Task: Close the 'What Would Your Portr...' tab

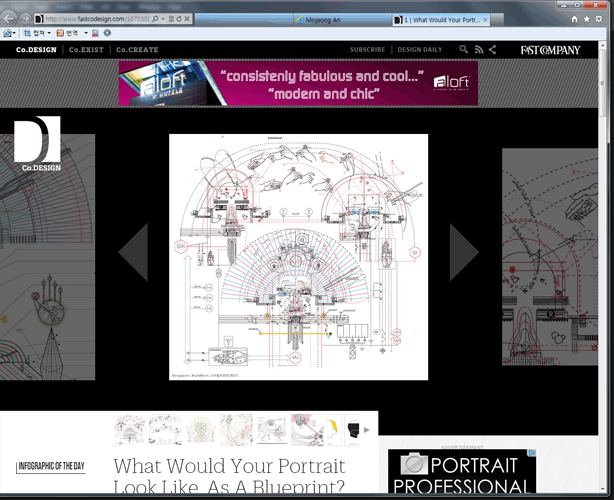Action: pyautogui.click(x=485, y=20)
